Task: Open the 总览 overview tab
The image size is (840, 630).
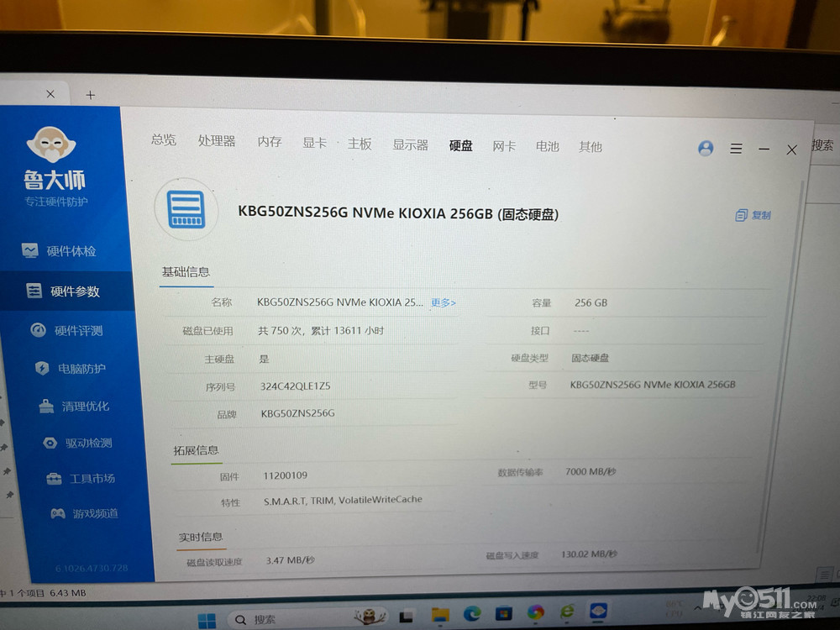Action: point(164,139)
